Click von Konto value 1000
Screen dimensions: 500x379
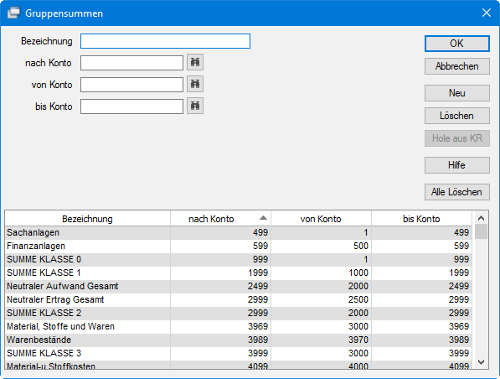coord(358,273)
